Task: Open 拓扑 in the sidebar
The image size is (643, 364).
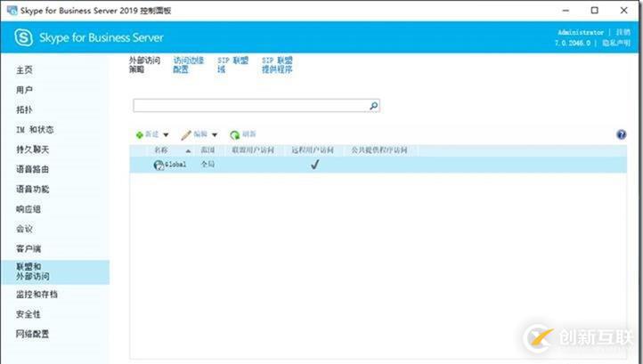Action: 24,109
